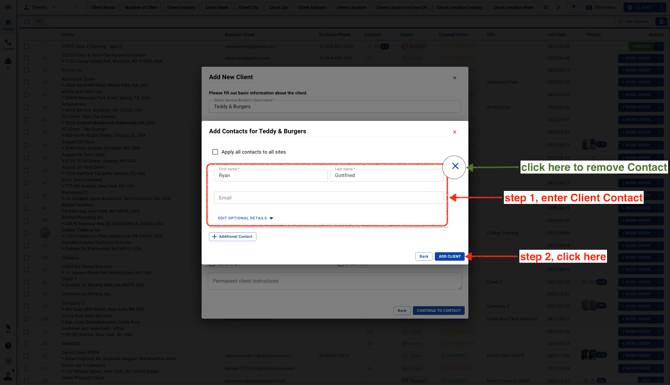
Task: Select the Curry & Son's Paintig row checkbox
Action: coord(26,58)
